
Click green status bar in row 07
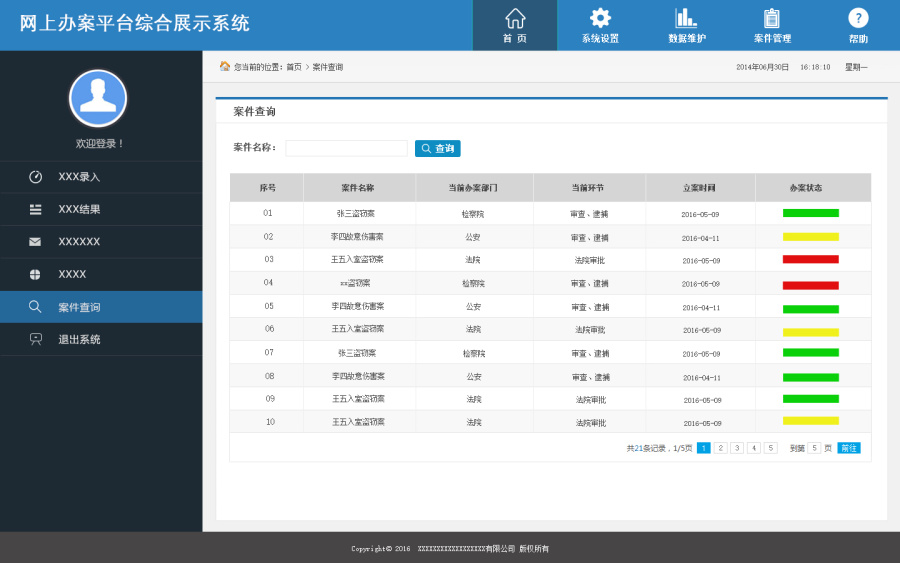point(810,352)
